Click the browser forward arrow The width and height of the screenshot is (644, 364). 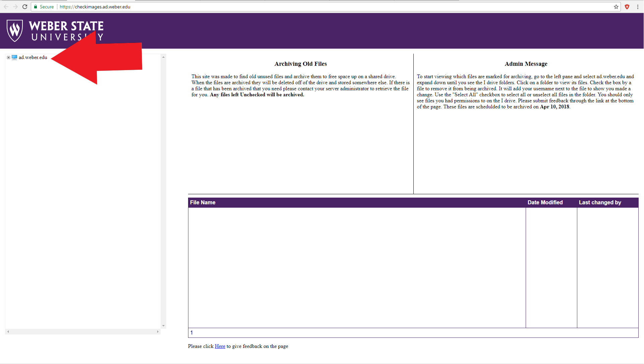[x=15, y=7]
